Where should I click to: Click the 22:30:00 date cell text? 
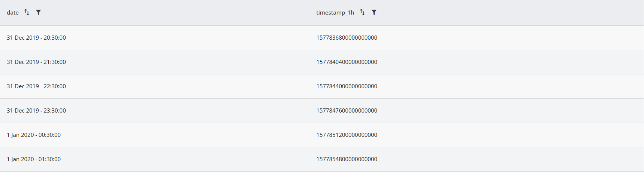[x=36, y=86]
